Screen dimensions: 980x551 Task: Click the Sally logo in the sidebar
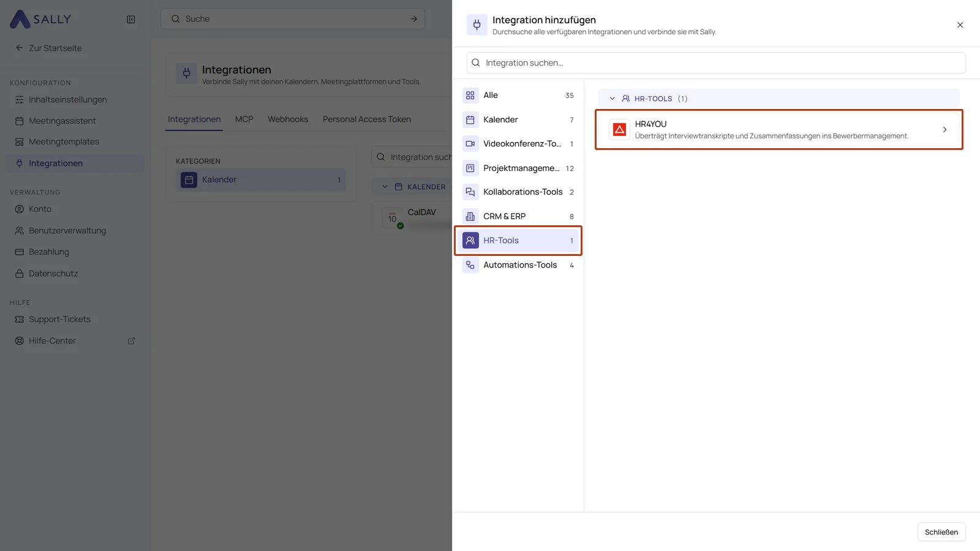click(40, 19)
